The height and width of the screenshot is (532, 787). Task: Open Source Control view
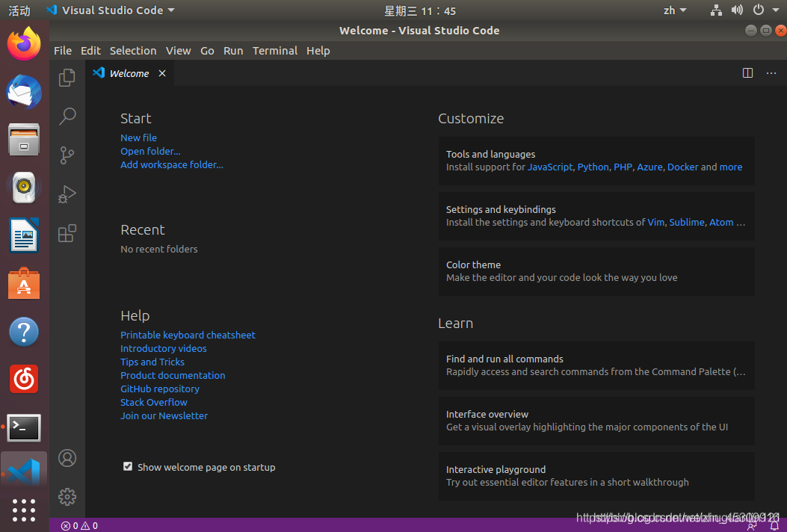[67, 155]
